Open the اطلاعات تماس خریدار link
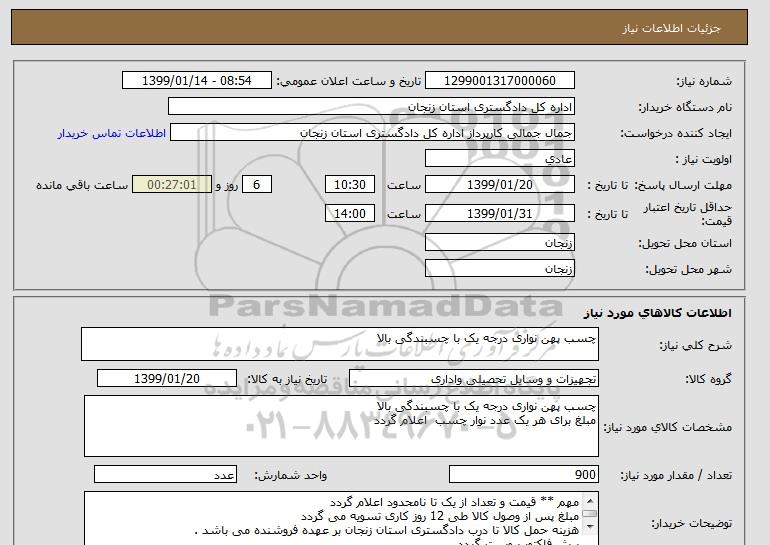 pyautogui.click(x=111, y=133)
